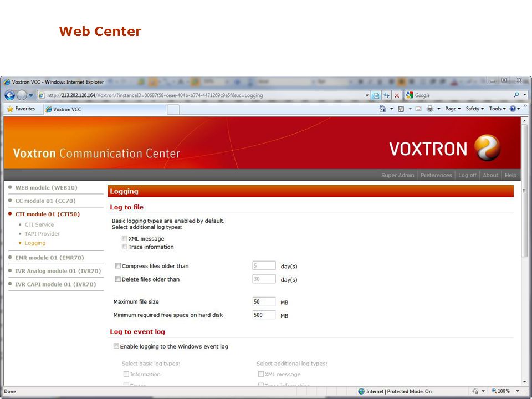Open Super Admin link
This screenshot has height=399, width=532.
coord(398,175)
